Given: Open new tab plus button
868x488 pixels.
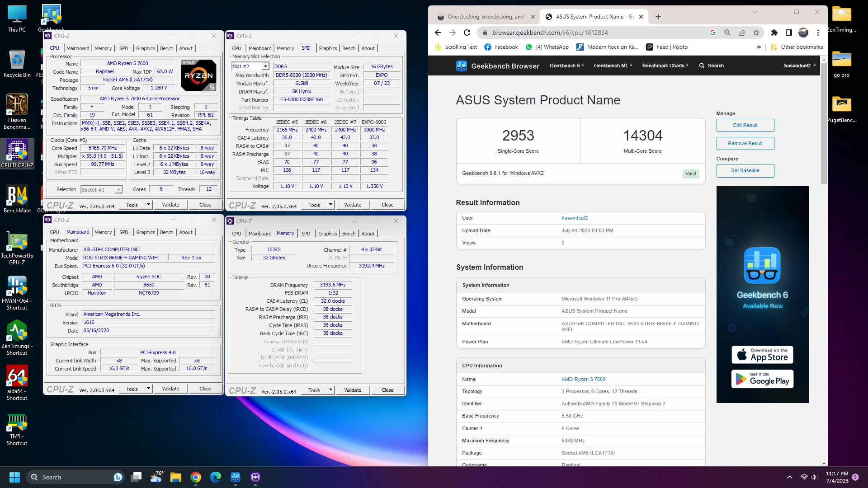Looking at the screenshot, I should pos(658,17).
